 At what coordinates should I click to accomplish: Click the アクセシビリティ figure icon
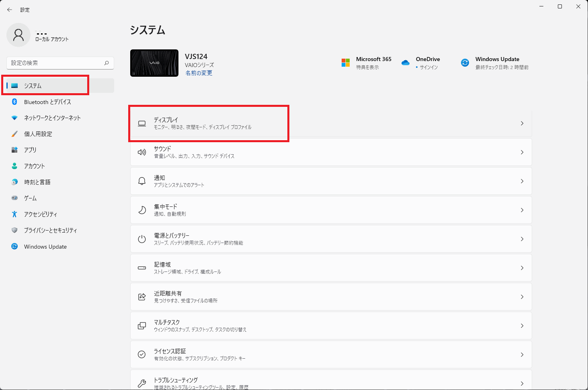click(x=14, y=214)
